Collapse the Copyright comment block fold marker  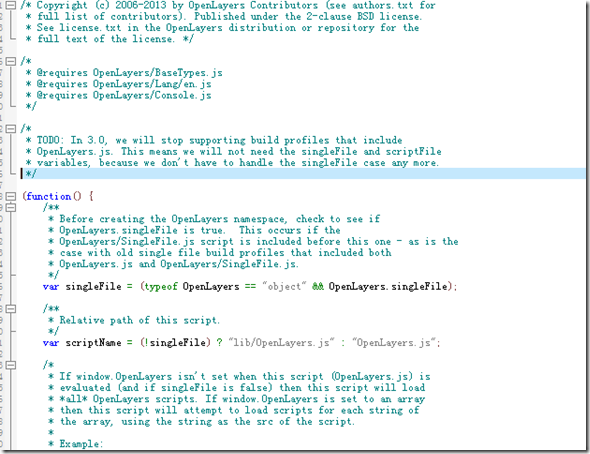click(x=12, y=5)
